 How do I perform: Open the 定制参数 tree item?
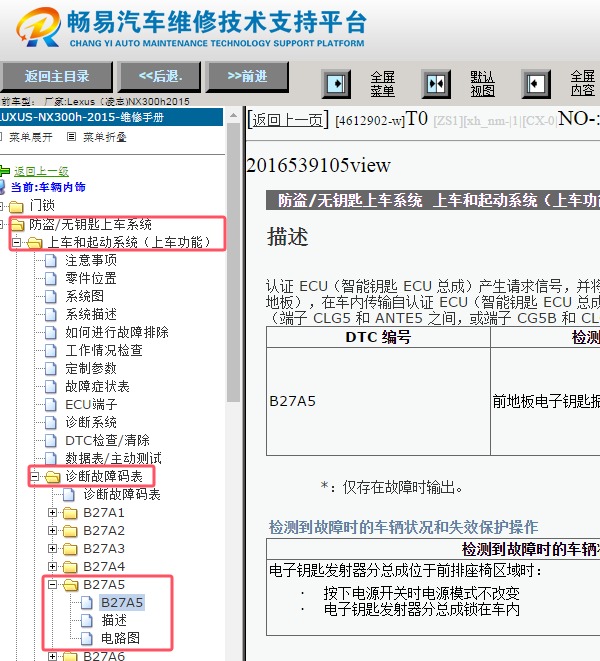[91, 368]
